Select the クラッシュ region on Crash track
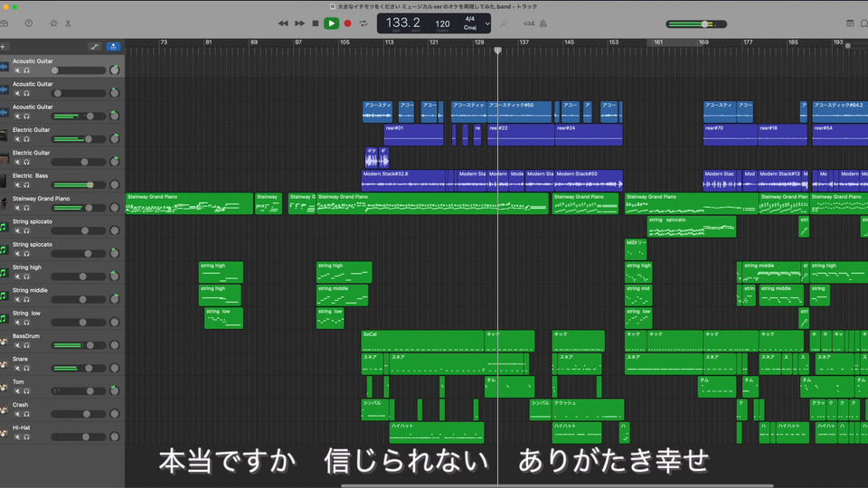This screenshot has height=488, width=868. click(x=588, y=409)
